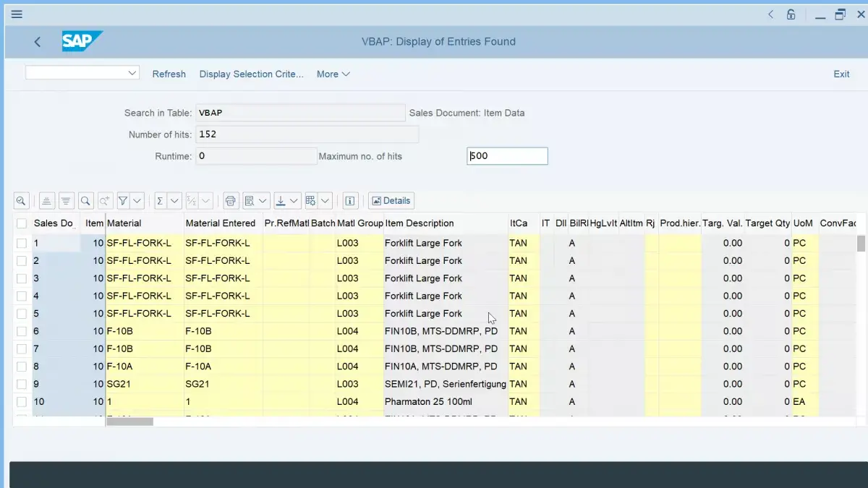868x488 pixels.
Task: Click the 'F-10A' cell in Material column
Action: click(x=144, y=367)
